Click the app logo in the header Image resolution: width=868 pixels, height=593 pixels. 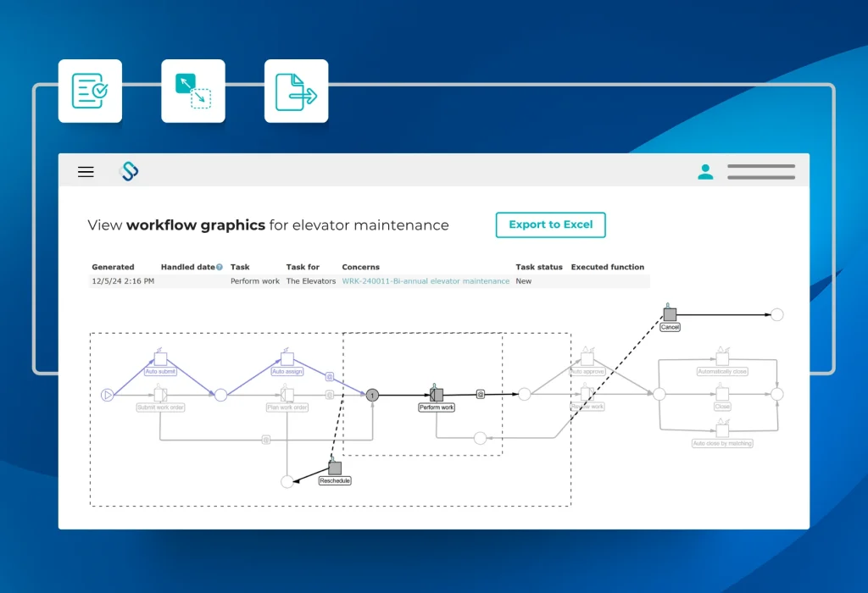(x=129, y=172)
